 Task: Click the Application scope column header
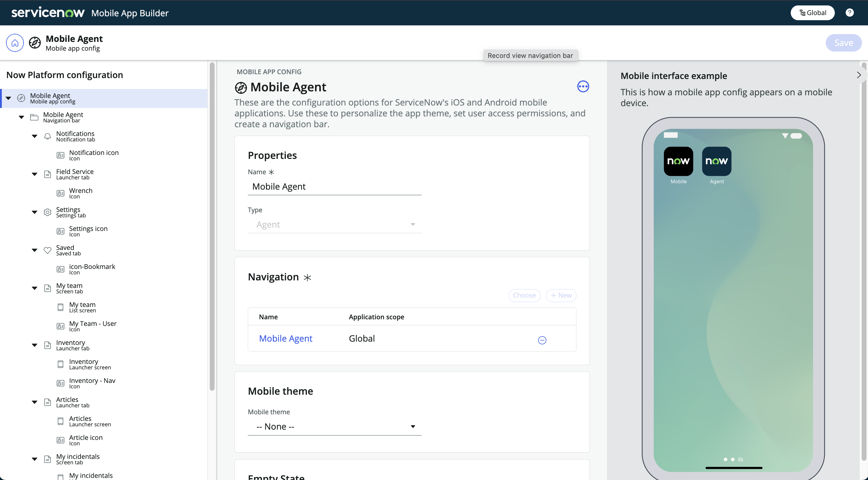[x=376, y=317]
